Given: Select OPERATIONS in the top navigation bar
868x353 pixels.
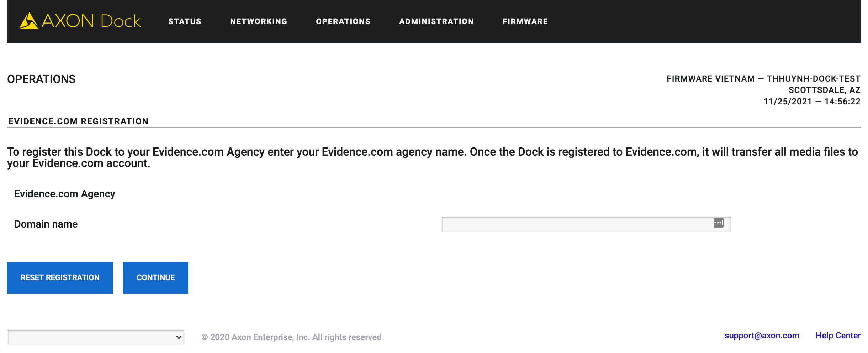Looking at the screenshot, I should pos(343,21).
